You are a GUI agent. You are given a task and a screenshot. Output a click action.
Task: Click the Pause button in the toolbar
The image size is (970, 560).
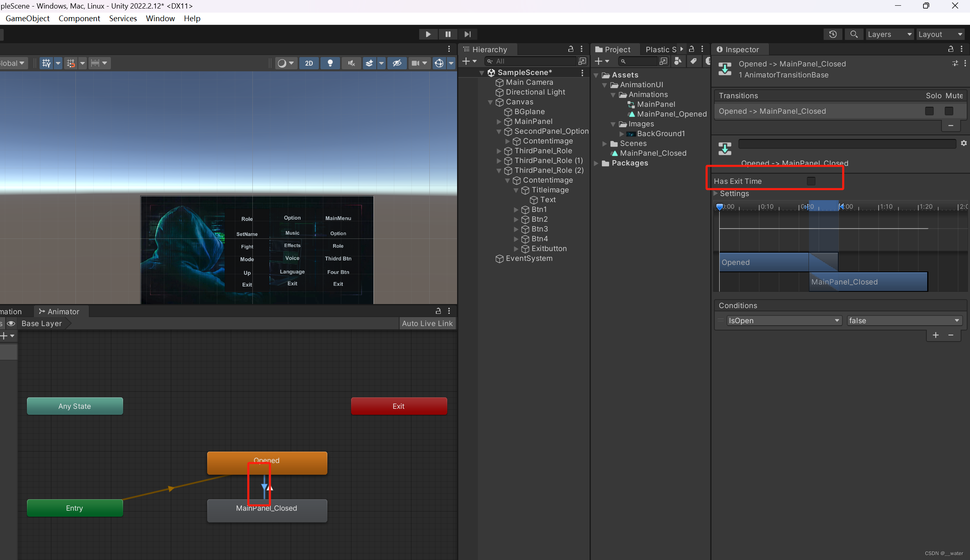coord(448,34)
